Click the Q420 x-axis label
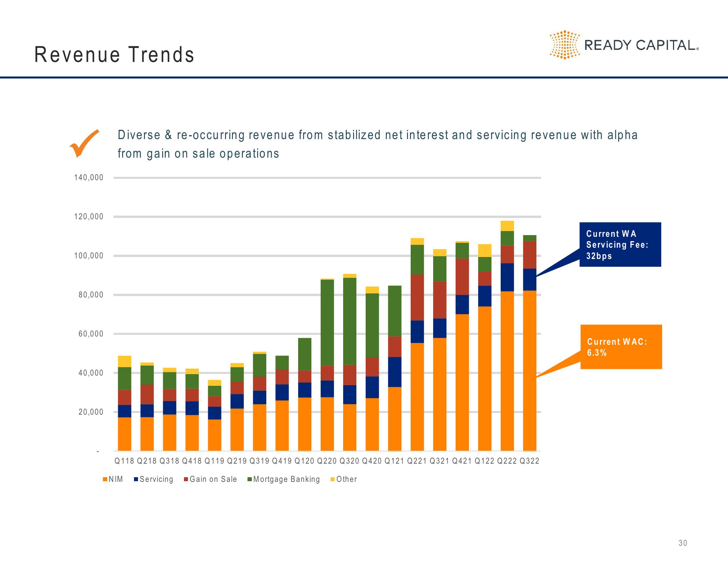728x563 pixels. pyautogui.click(x=372, y=461)
